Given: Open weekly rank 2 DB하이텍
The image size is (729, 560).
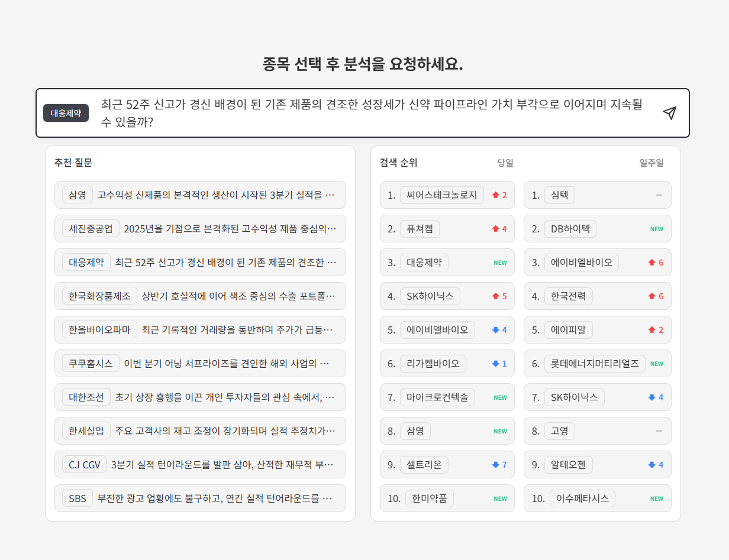Looking at the screenshot, I should [598, 229].
